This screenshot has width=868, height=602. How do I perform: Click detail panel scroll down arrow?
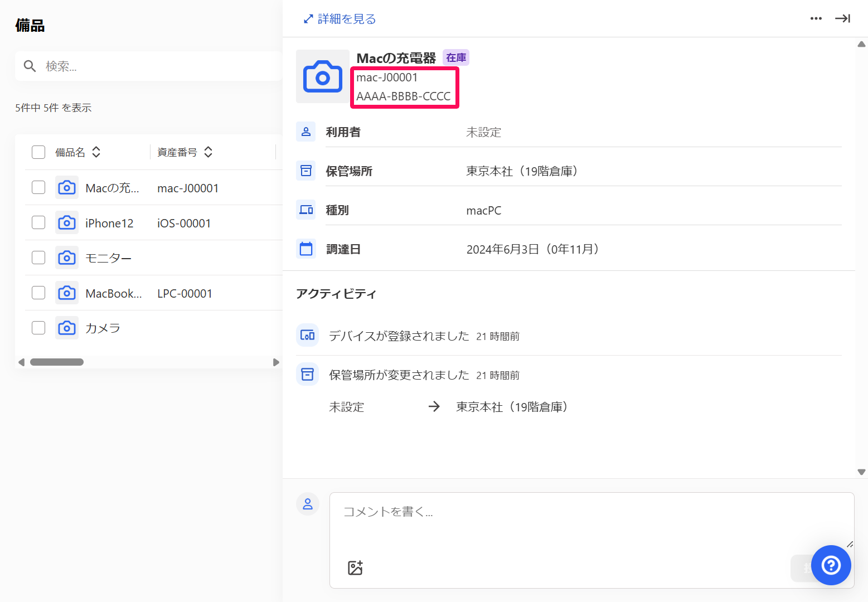pyautogui.click(x=861, y=472)
